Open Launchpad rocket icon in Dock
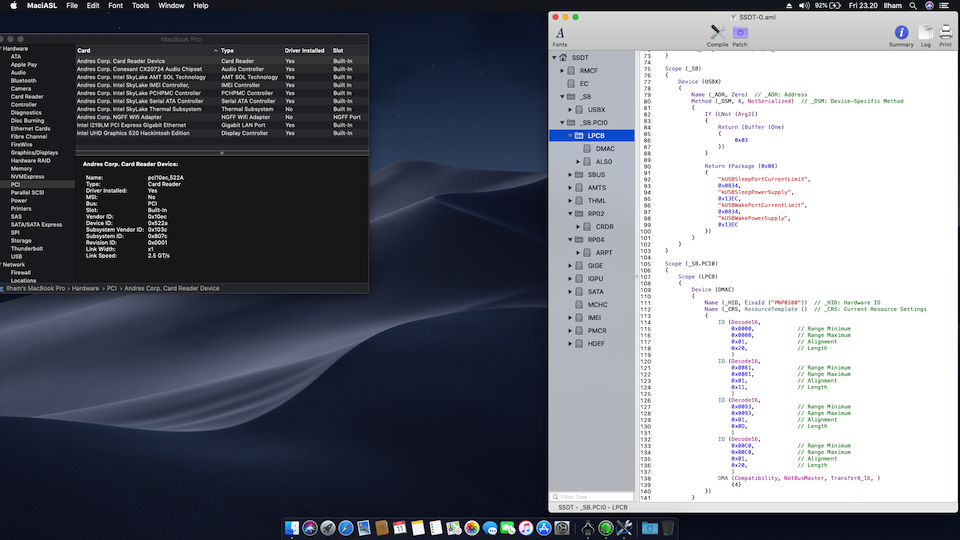 coord(328,528)
